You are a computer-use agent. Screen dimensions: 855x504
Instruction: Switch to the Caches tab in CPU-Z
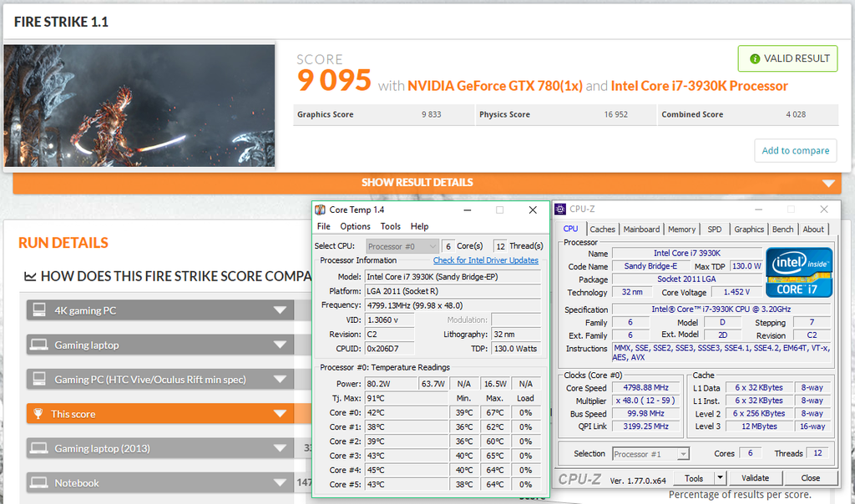point(603,229)
